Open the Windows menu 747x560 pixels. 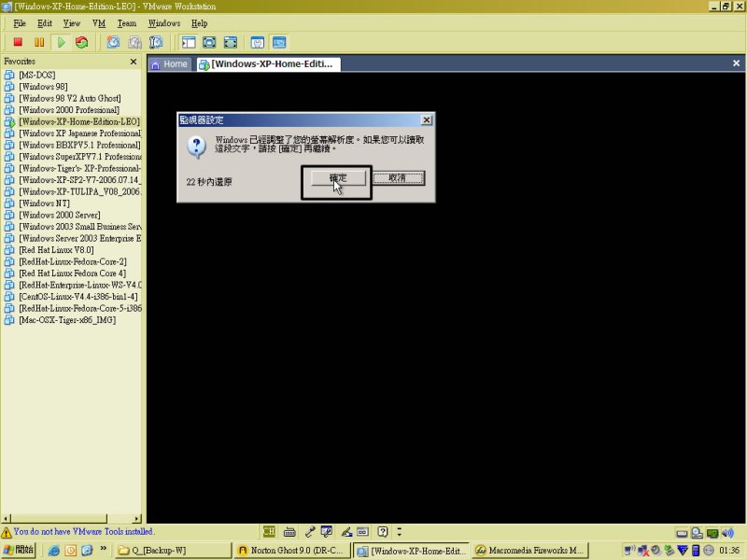(x=164, y=23)
